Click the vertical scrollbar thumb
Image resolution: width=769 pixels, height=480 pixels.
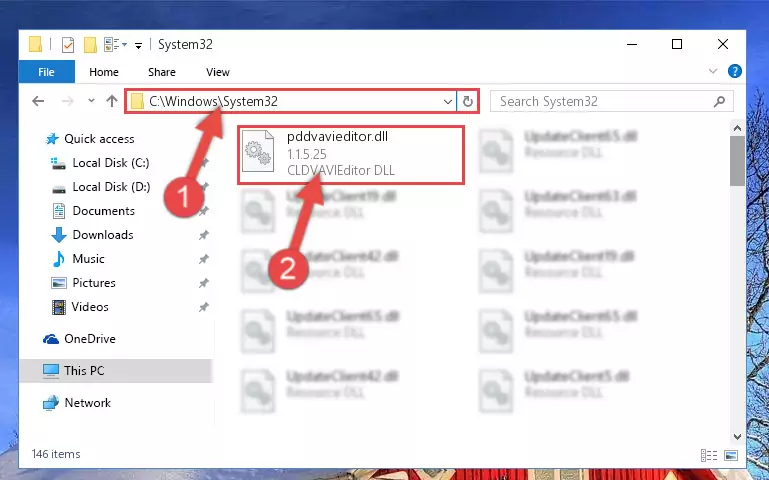coord(737,161)
